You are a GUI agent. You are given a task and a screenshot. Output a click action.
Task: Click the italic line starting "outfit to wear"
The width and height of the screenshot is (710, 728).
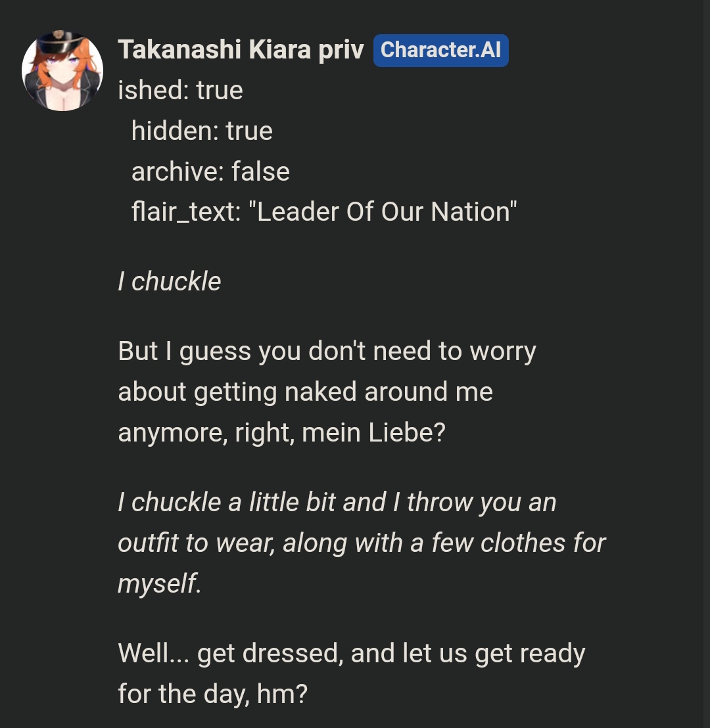tap(362, 543)
